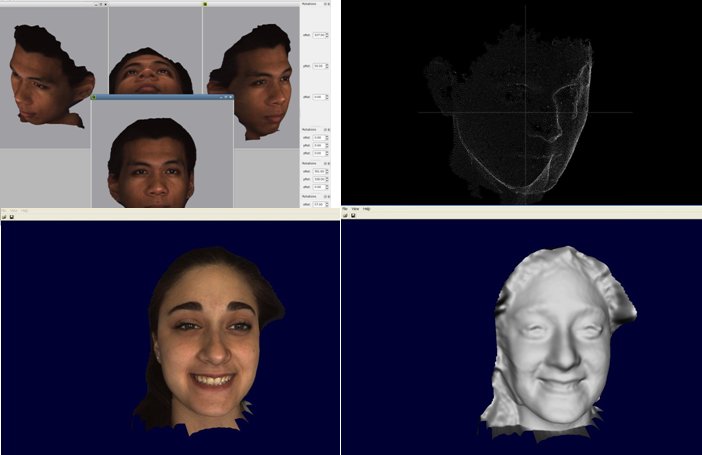702x455 pixels.
Task: Click the first rotation value field in the top Rotations panel
Action: click(x=318, y=36)
